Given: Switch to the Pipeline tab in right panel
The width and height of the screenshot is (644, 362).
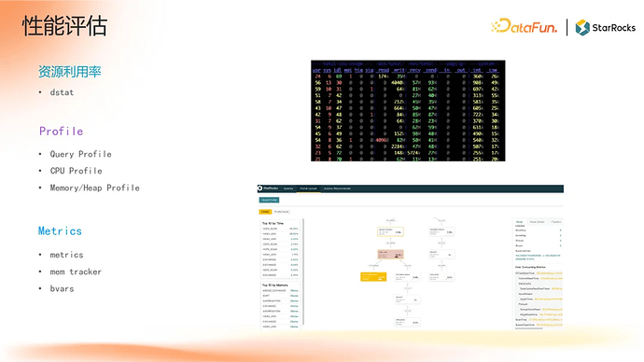Looking at the screenshot, I should tap(556, 222).
